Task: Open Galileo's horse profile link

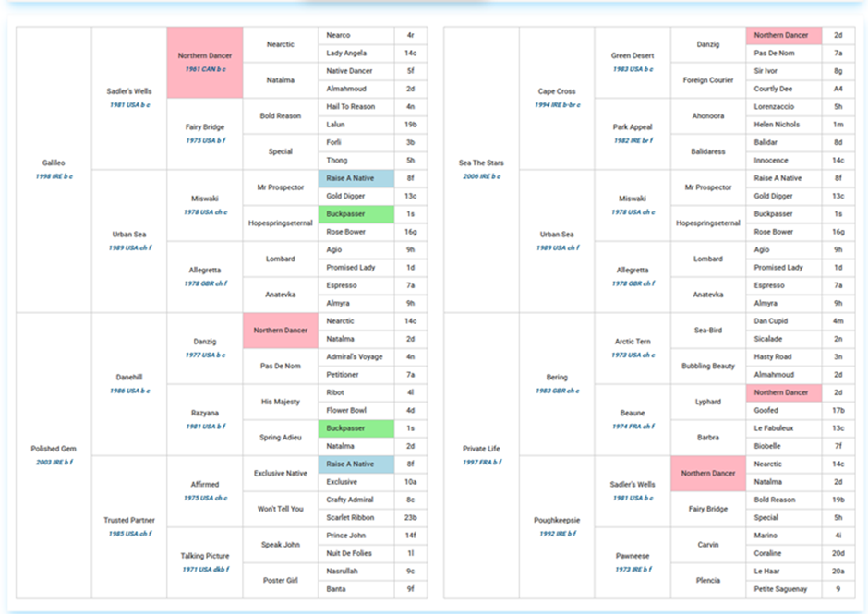Action: 54,163
